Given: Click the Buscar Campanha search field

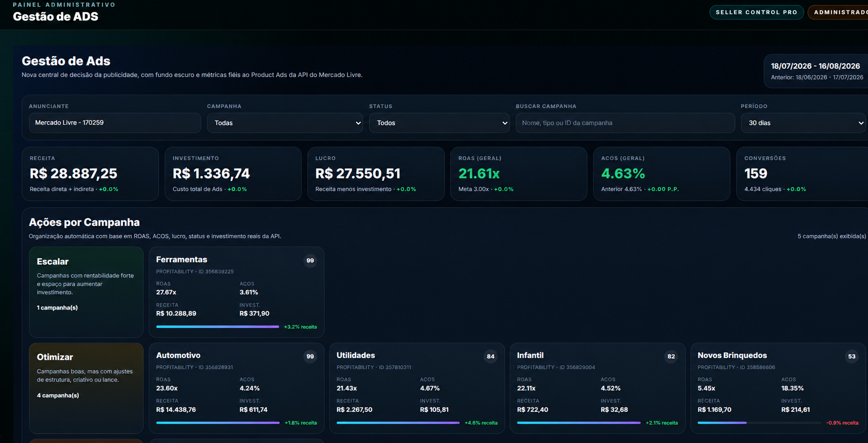Looking at the screenshot, I should click(625, 123).
